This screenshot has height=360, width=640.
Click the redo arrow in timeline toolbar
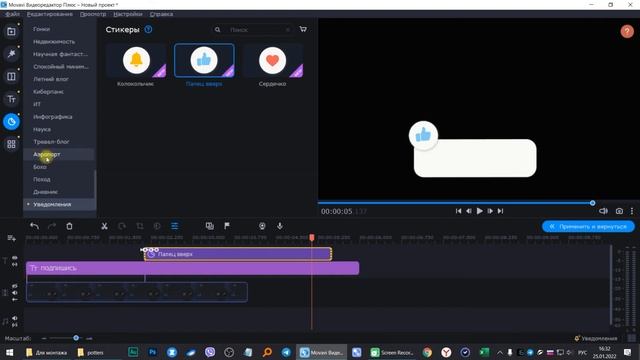pos(52,226)
